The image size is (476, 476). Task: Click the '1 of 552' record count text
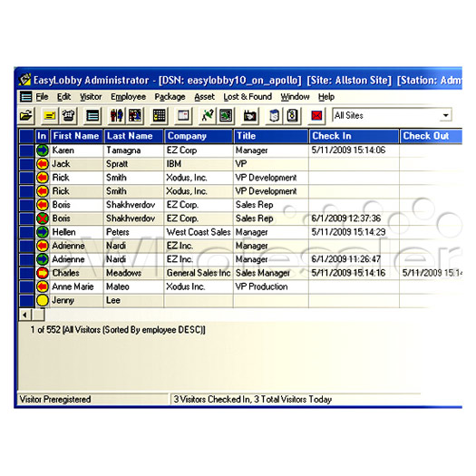click(45, 330)
